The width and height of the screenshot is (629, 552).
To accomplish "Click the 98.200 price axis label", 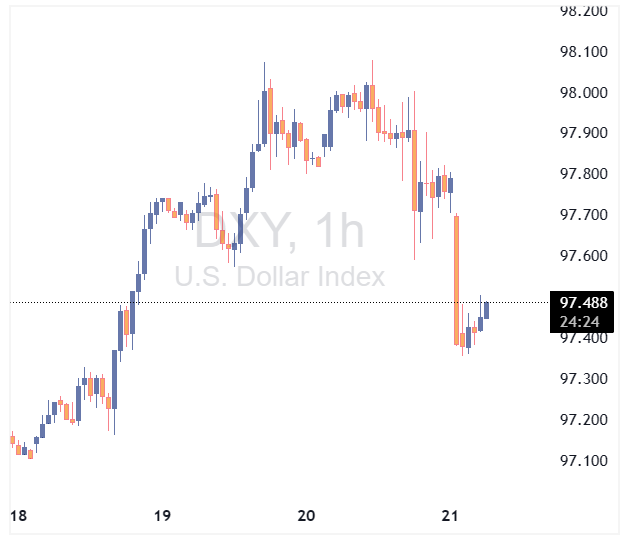I will pyautogui.click(x=584, y=11).
